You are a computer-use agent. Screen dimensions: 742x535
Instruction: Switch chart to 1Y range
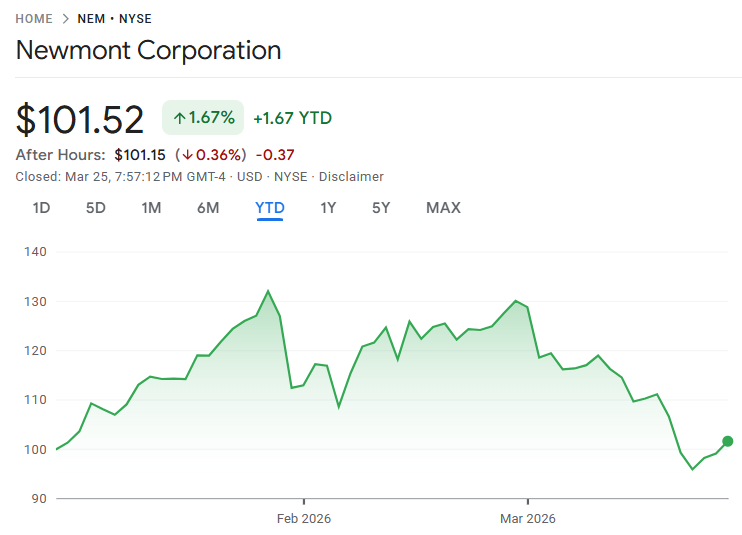(x=328, y=208)
